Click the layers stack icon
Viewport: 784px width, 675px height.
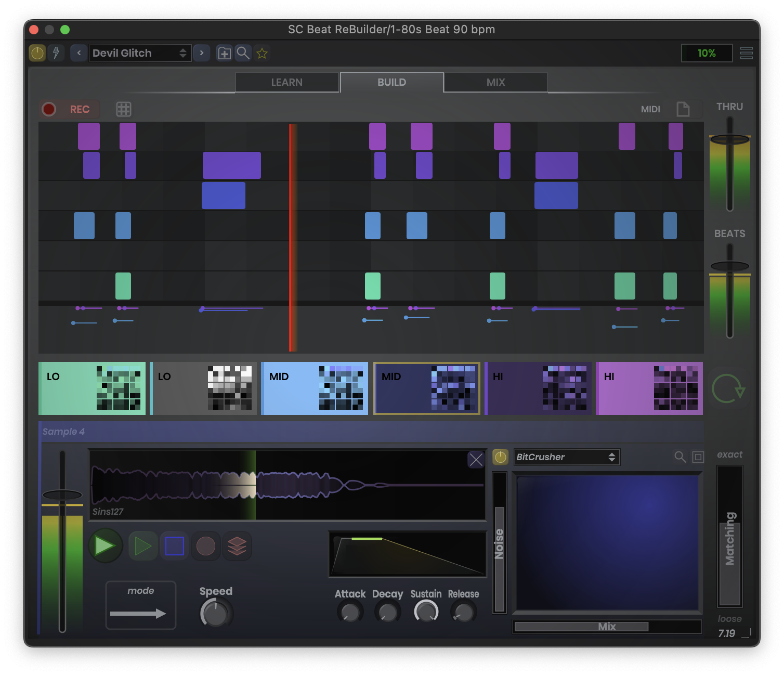(x=237, y=546)
